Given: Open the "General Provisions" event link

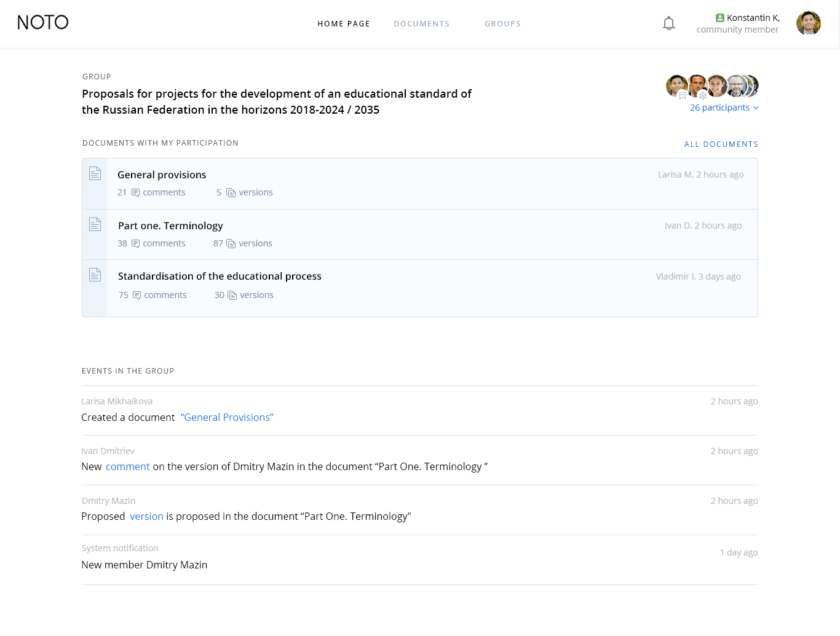Looking at the screenshot, I should point(227,417).
